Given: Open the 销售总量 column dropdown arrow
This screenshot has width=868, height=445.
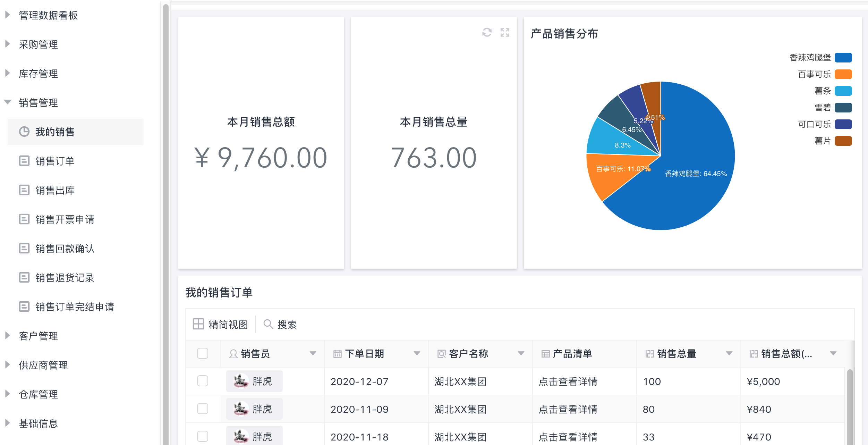Looking at the screenshot, I should [x=729, y=354].
